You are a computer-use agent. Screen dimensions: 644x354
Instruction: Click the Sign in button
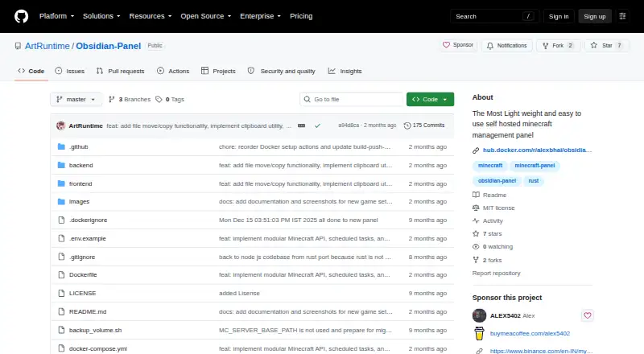click(x=559, y=16)
